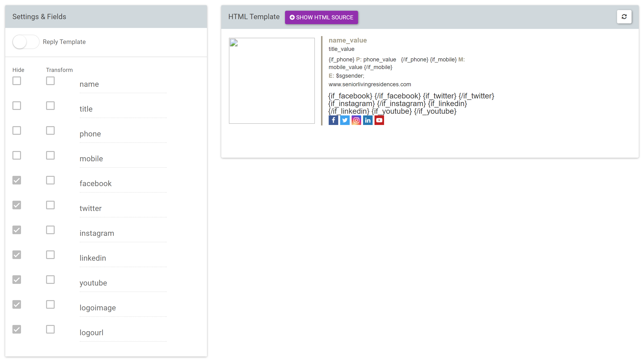Uncheck the Hide box for logourl
This screenshot has height=362, width=644.
[17, 329]
